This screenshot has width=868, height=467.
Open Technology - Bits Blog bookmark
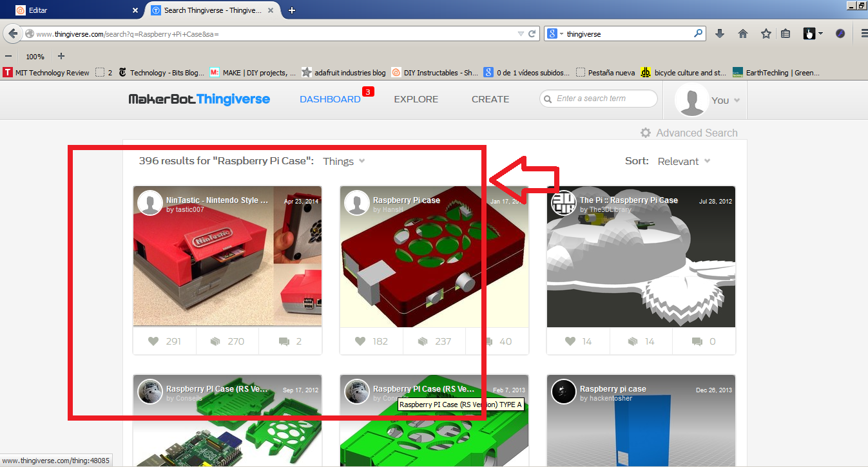pos(161,73)
